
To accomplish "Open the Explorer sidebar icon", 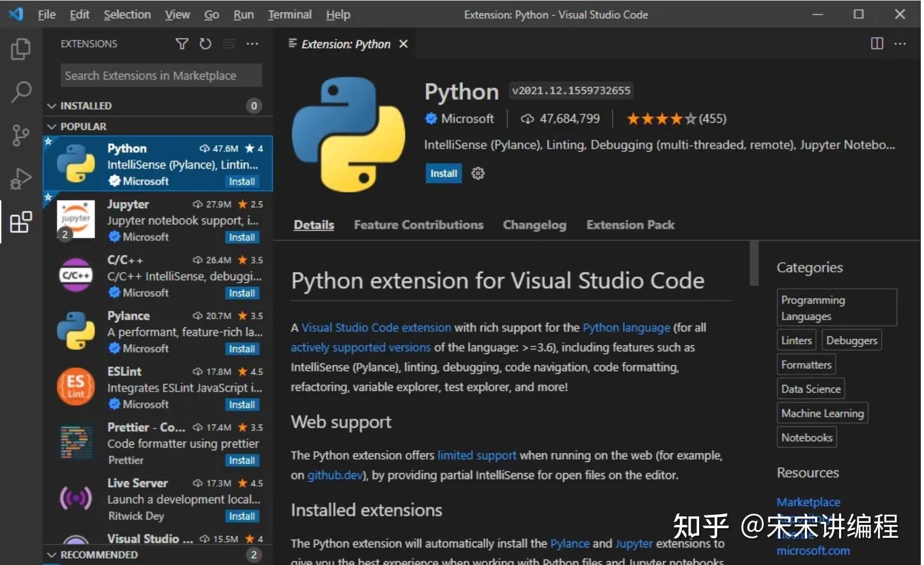I will 20,49.
